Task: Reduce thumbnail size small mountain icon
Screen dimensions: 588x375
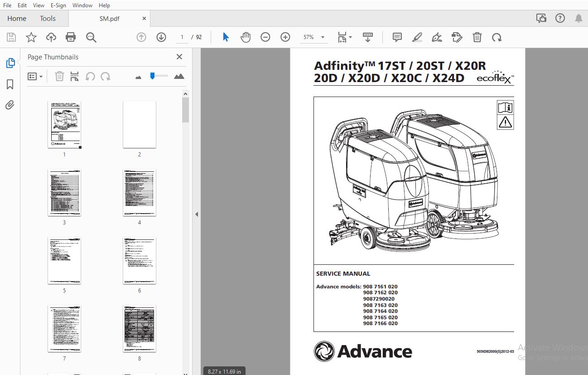Action: 139,77
